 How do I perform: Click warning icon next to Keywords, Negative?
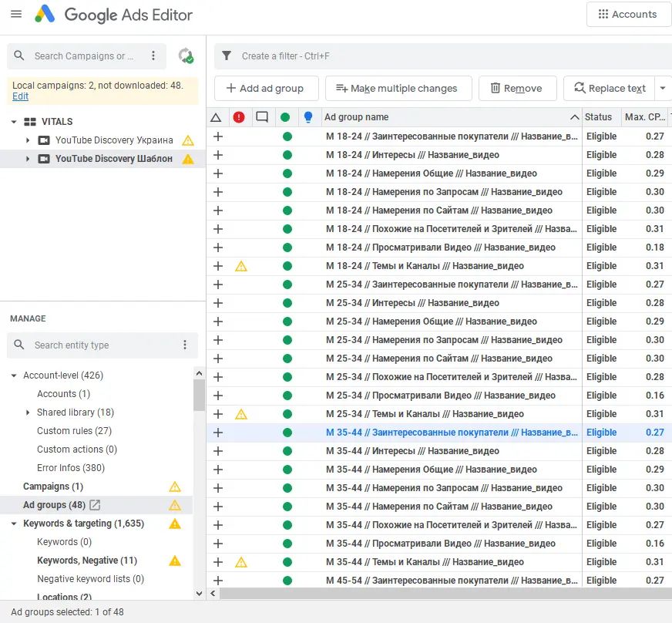tap(175, 561)
